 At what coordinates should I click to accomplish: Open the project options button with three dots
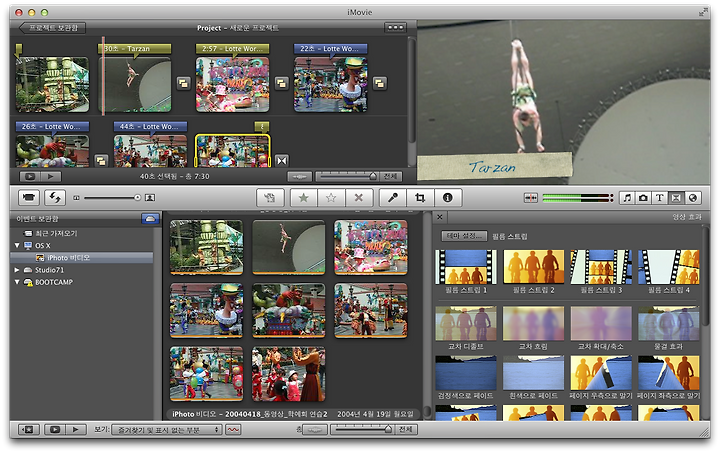coord(395,28)
